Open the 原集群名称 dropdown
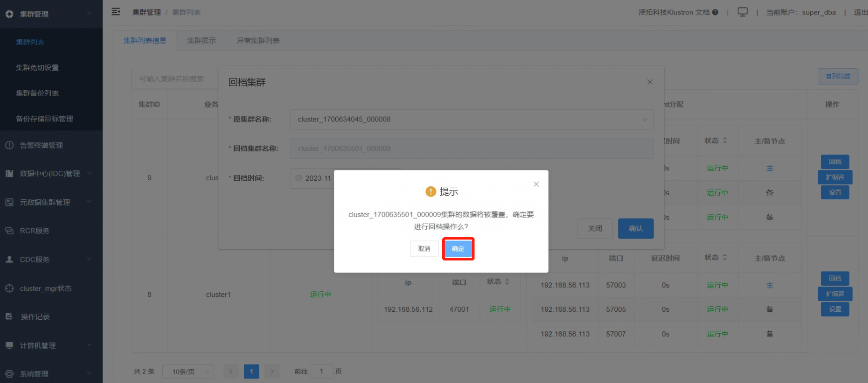The width and height of the screenshot is (868, 383). [472, 119]
